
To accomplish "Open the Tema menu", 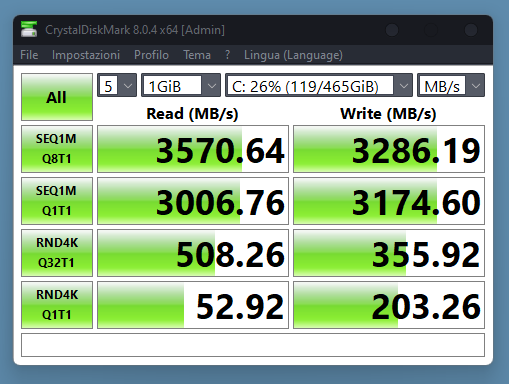I will point(197,55).
